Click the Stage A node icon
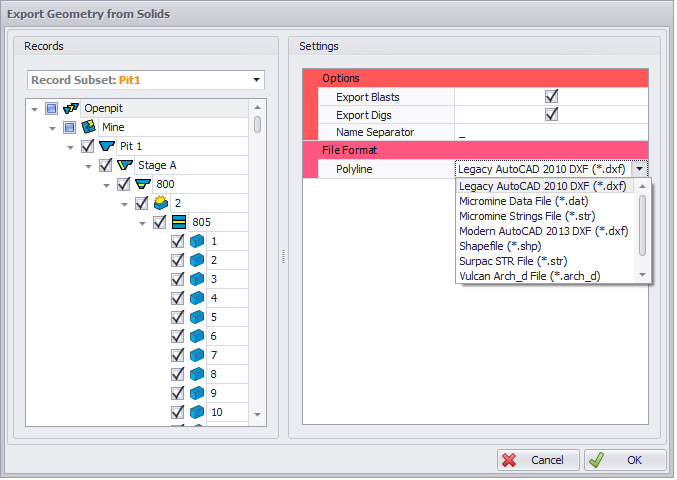The height and width of the screenshot is (480, 677). [124, 165]
